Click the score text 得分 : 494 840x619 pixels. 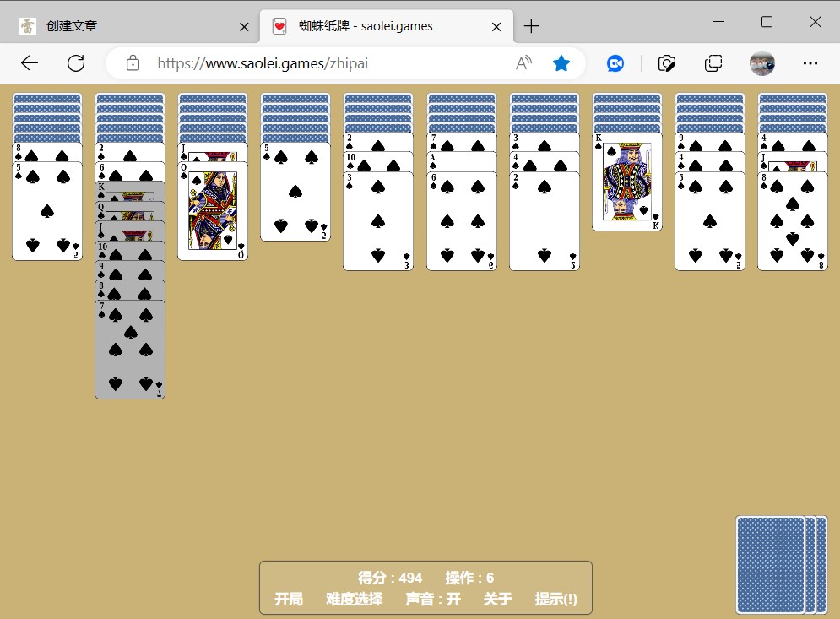click(x=390, y=578)
